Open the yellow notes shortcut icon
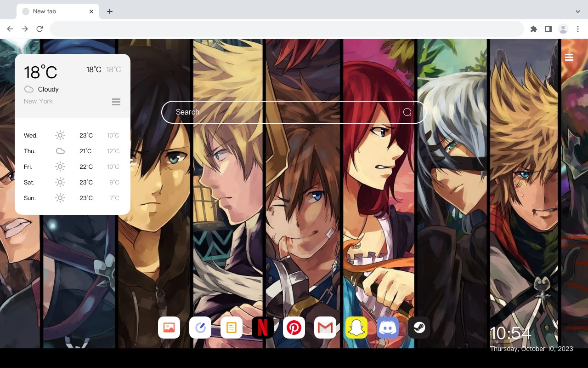This screenshot has height=368, width=588. pos(232,328)
